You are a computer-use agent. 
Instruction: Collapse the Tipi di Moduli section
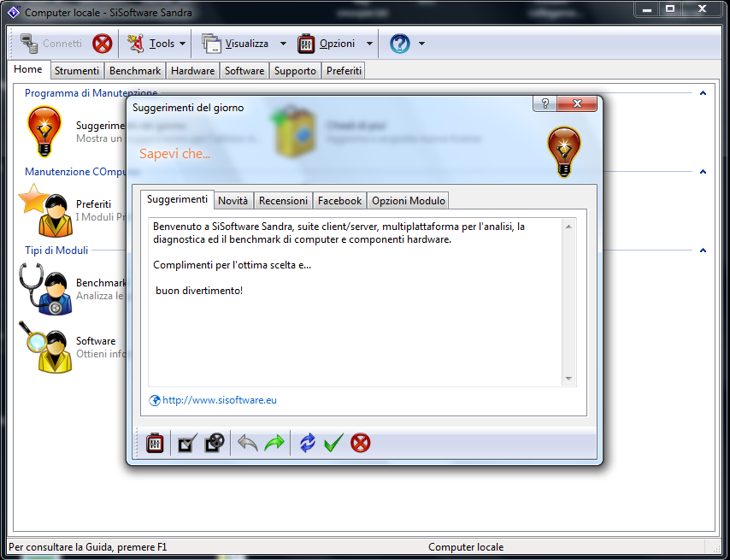(703, 251)
